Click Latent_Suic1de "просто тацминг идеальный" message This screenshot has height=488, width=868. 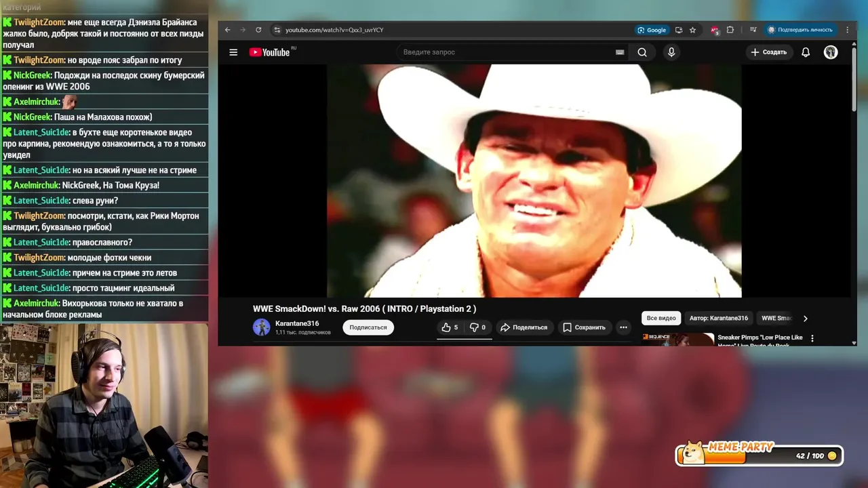click(x=104, y=288)
